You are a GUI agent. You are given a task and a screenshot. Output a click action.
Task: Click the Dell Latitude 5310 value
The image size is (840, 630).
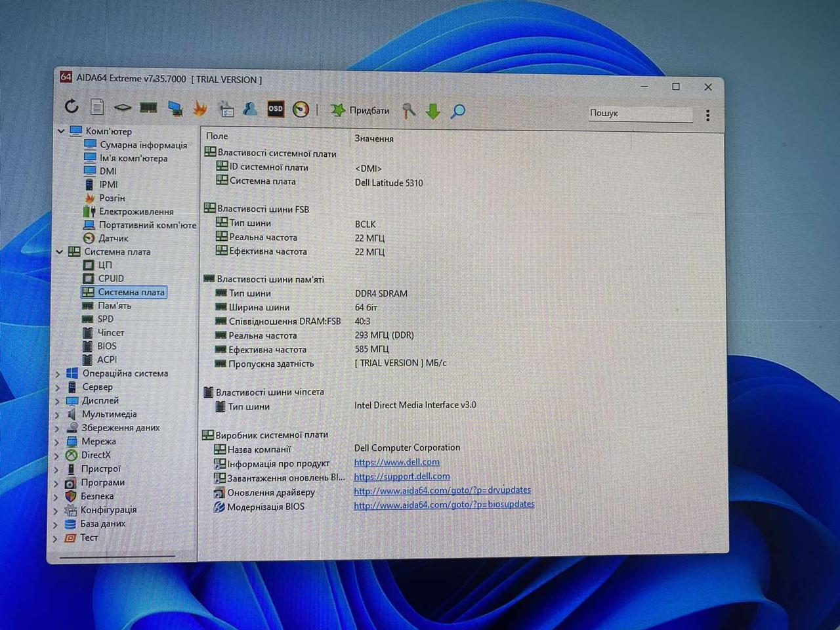(x=388, y=183)
